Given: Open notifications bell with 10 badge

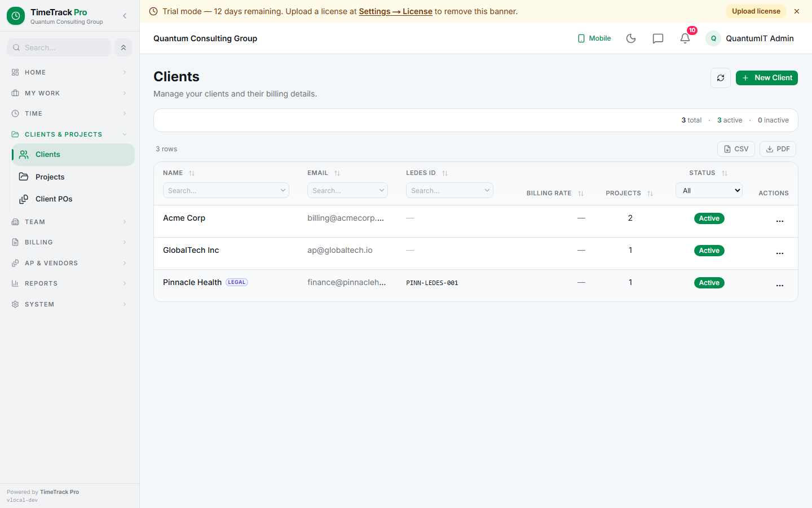Looking at the screenshot, I should pos(685,38).
